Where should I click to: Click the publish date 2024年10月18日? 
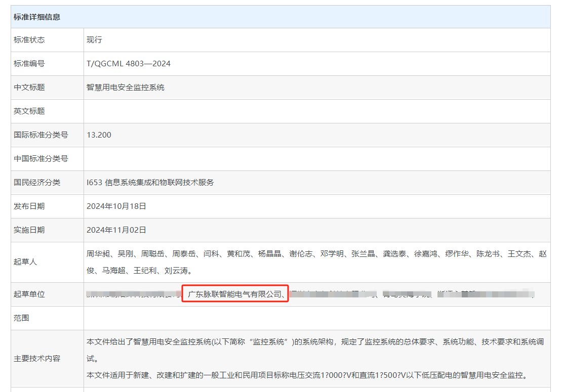pyautogui.click(x=116, y=206)
